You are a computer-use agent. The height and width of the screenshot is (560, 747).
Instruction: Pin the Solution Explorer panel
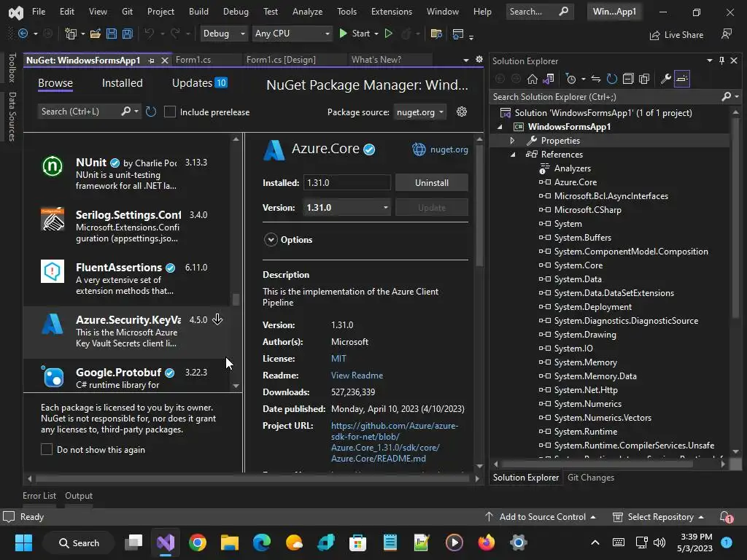pyautogui.click(x=721, y=61)
